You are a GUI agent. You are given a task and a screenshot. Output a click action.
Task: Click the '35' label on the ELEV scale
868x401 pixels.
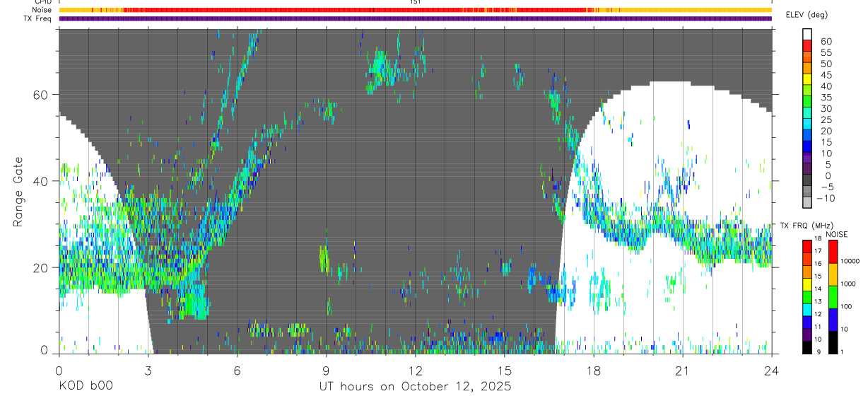[x=825, y=98]
